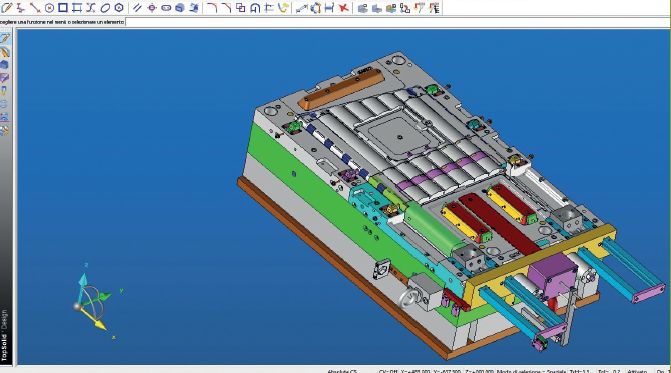Click the blue H-shaped constraint icon
671x373 pixels.
(329, 7)
